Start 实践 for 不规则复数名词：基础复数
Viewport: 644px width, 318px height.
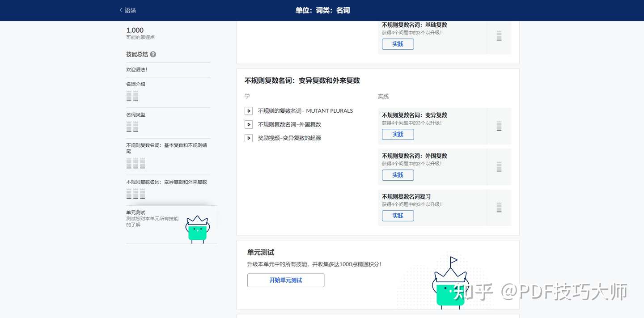[x=398, y=44]
